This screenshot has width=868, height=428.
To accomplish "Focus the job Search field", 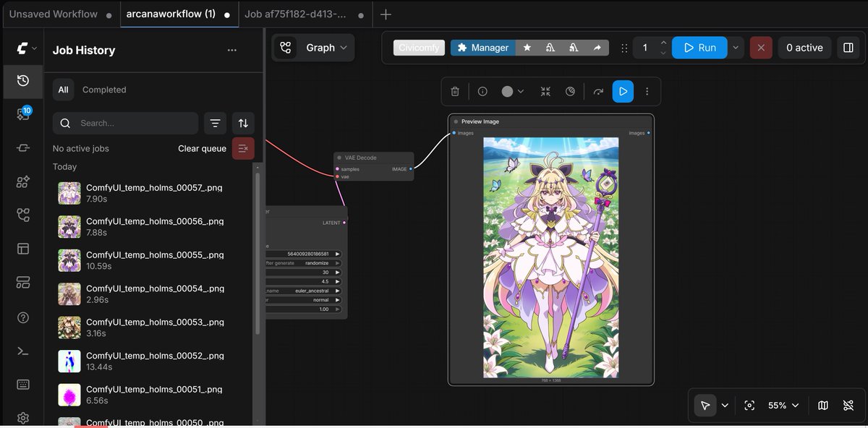I will click(x=125, y=124).
